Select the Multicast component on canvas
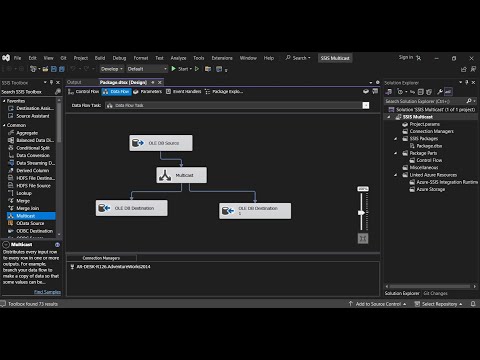The image size is (480, 360). tap(182, 175)
